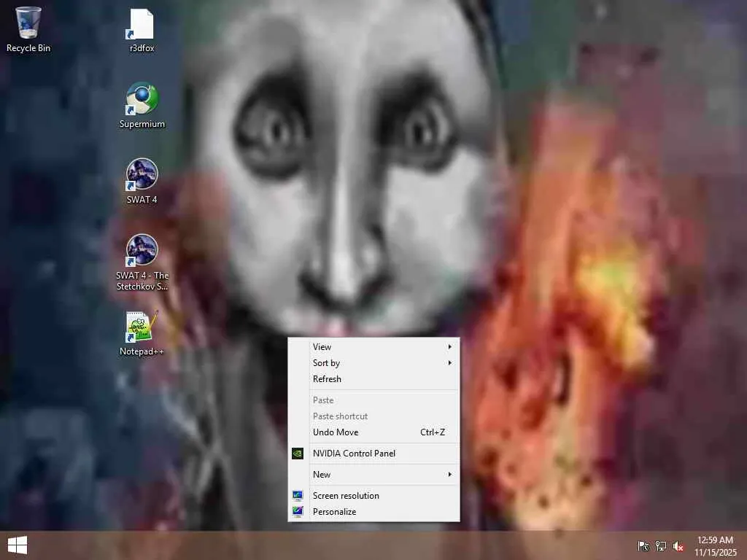Select SWAT 4 - The Stetchkov S... shortcut
747x560 pixels.
click(x=142, y=262)
